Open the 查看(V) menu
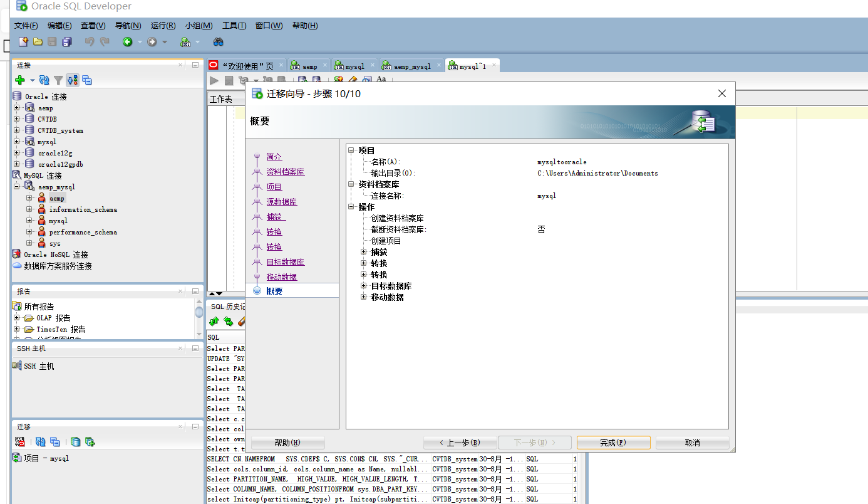This screenshot has width=868, height=504. click(x=93, y=26)
